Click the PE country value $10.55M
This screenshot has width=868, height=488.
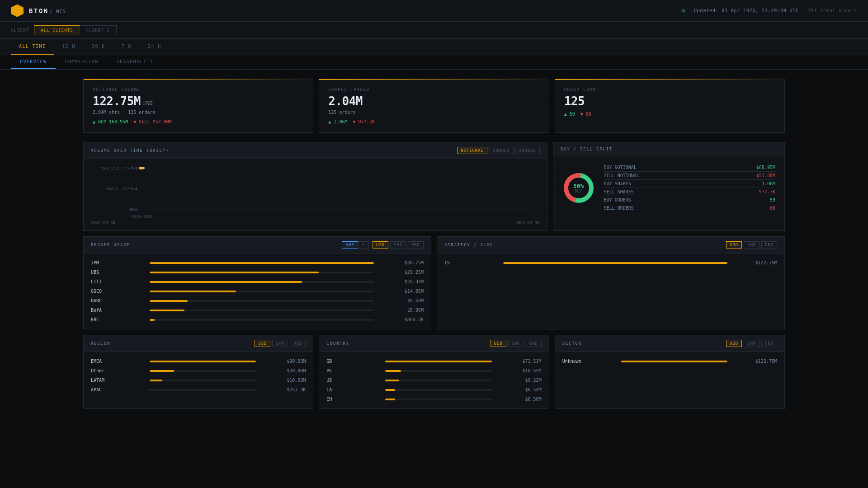pos(532,371)
